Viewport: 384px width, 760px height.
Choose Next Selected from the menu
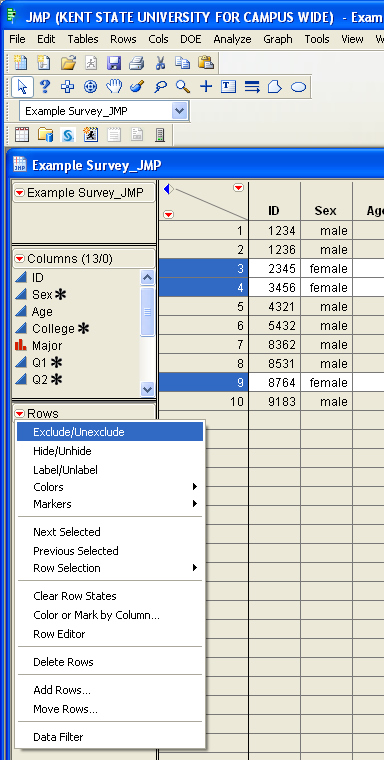tap(110, 532)
